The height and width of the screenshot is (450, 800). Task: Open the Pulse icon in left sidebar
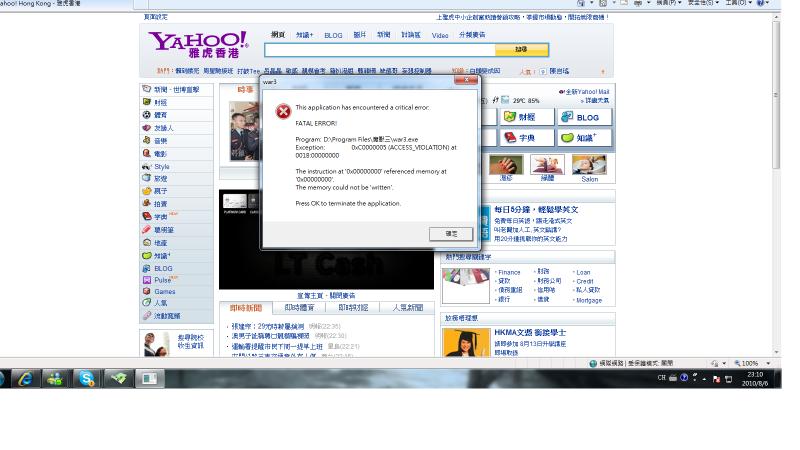point(147,280)
